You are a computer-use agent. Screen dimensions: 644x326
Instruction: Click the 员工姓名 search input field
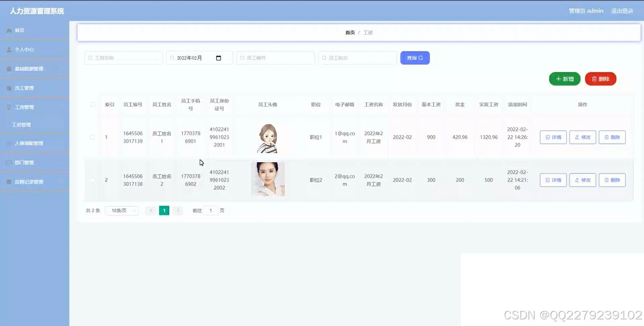pos(357,58)
